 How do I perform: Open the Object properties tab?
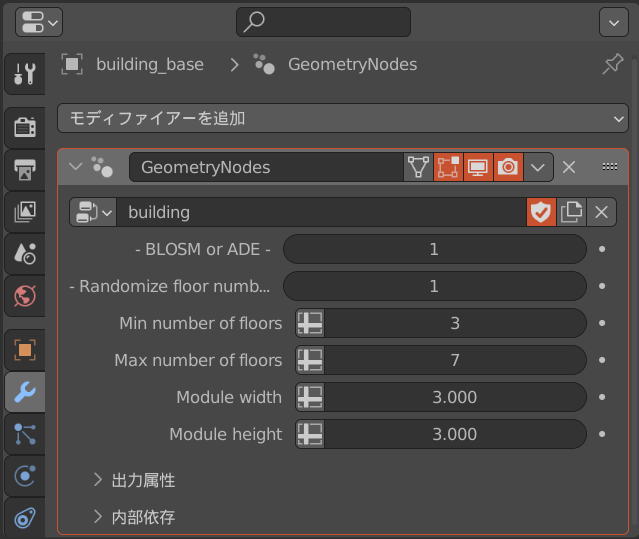pos(25,350)
